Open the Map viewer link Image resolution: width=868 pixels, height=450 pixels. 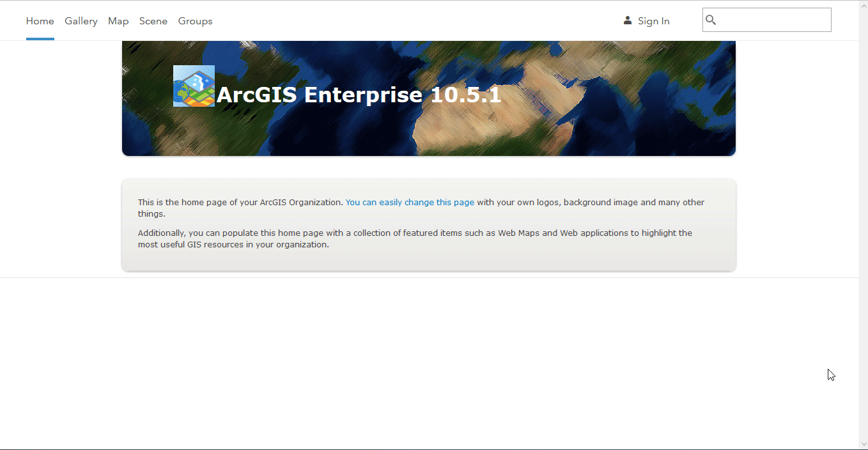click(x=118, y=21)
